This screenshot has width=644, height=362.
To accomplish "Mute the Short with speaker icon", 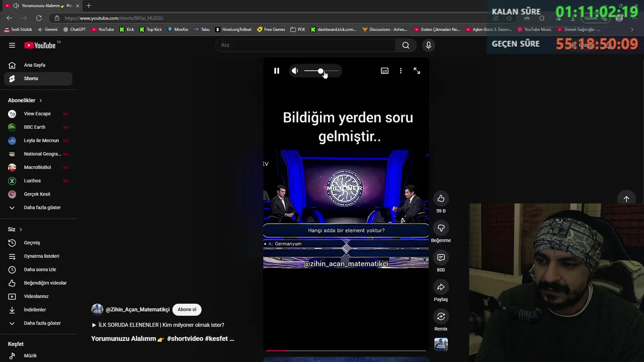I will pyautogui.click(x=295, y=71).
